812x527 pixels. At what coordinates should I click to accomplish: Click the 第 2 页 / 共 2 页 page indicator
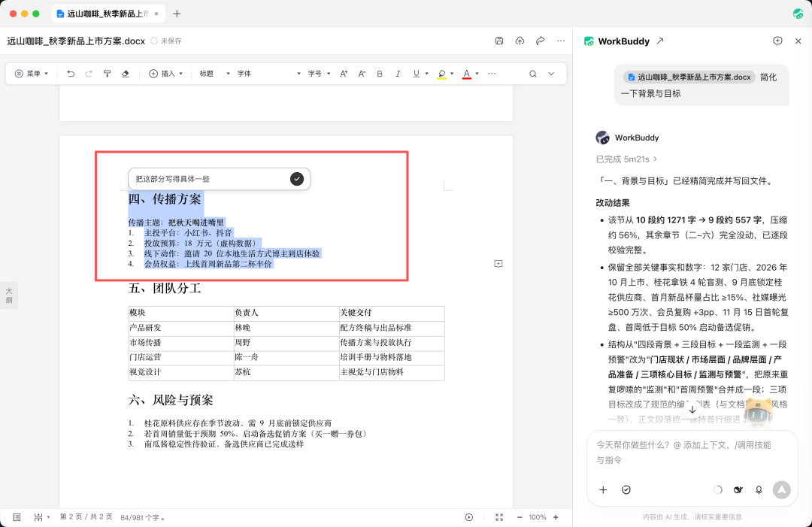pos(86,517)
